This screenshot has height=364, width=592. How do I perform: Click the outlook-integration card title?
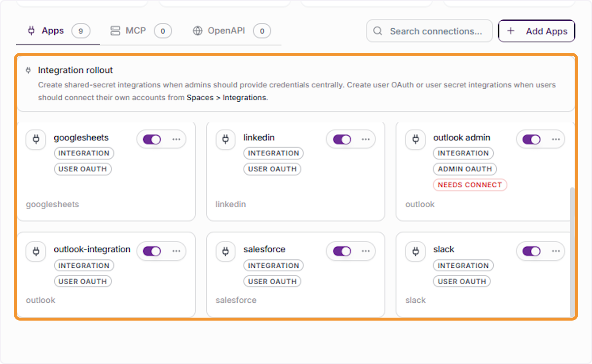92,250
